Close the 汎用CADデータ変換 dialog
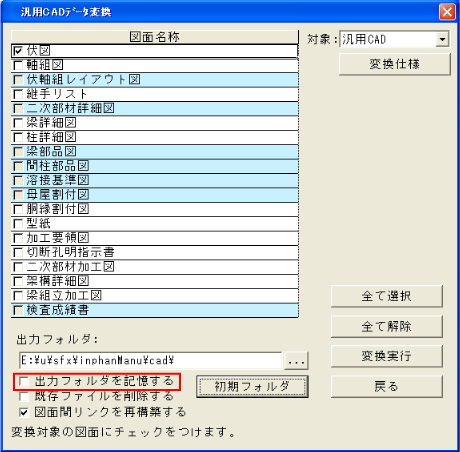This screenshot has width=460, height=452. 447,12
